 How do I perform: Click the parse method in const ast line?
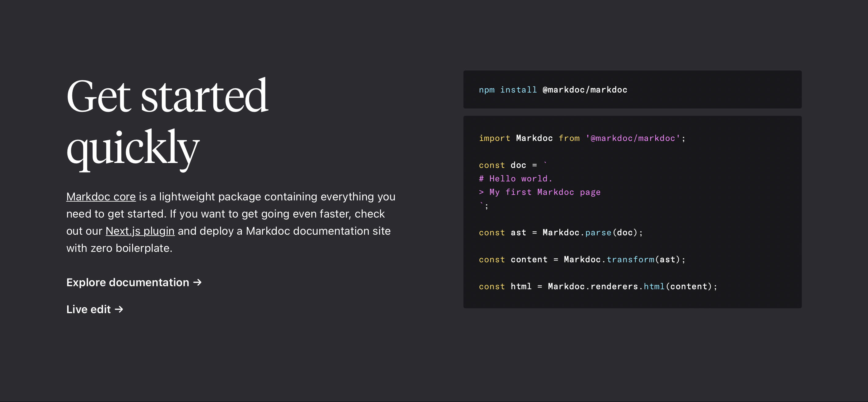point(598,233)
